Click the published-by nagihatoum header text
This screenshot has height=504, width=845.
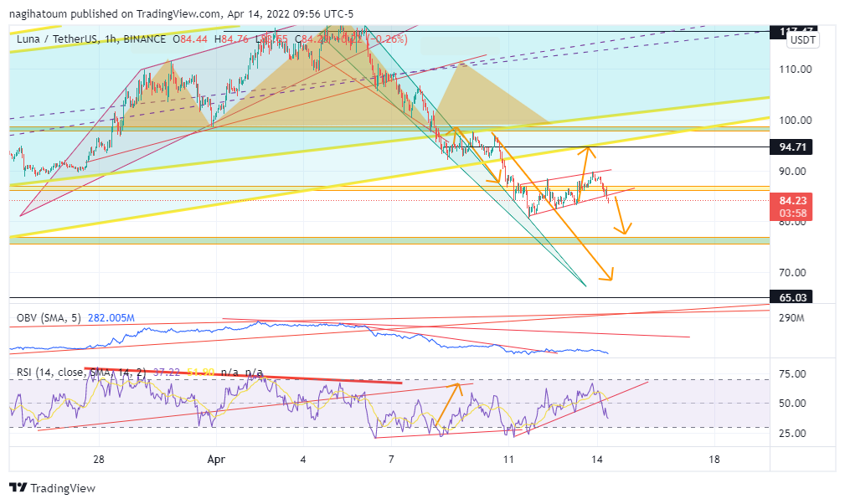click(x=182, y=14)
